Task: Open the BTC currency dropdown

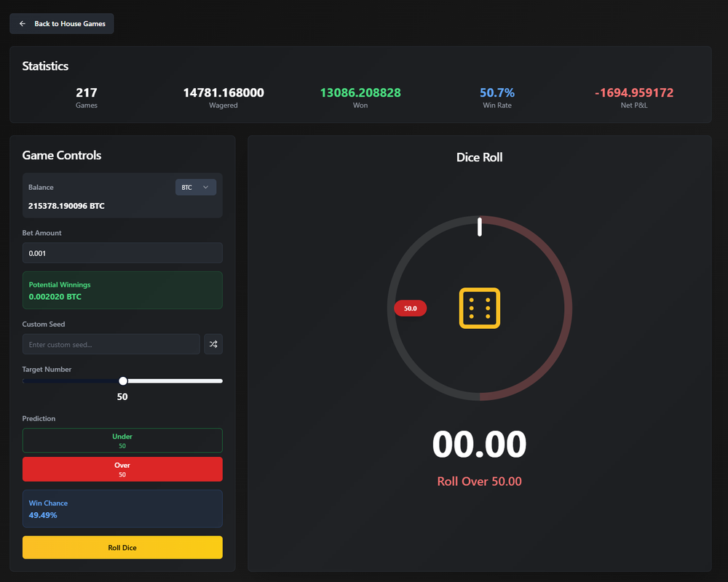Action: [195, 187]
